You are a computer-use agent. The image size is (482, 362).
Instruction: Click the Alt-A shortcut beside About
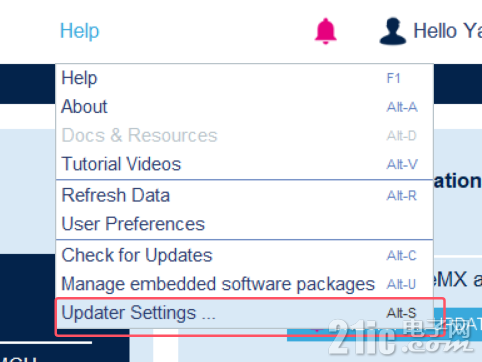(402, 107)
